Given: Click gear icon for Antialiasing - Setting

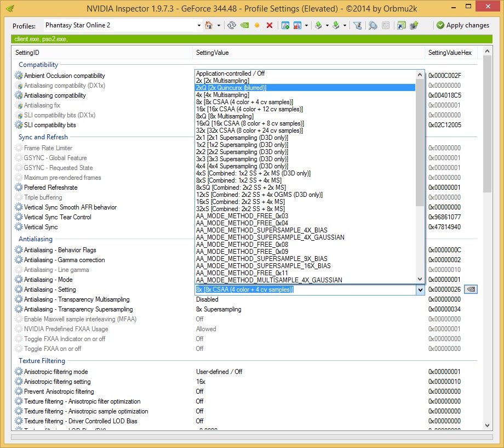Looking at the screenshot, I should point(19,290).
